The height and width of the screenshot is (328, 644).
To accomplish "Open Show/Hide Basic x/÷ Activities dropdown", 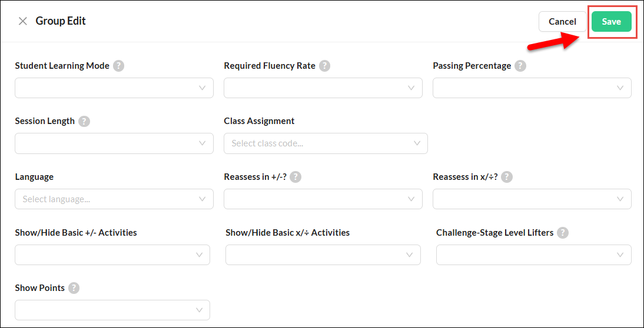I will (323, 255).
